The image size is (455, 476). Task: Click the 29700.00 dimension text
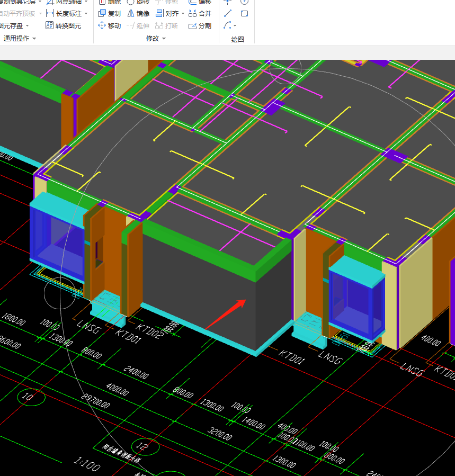(x=96, y=401)
